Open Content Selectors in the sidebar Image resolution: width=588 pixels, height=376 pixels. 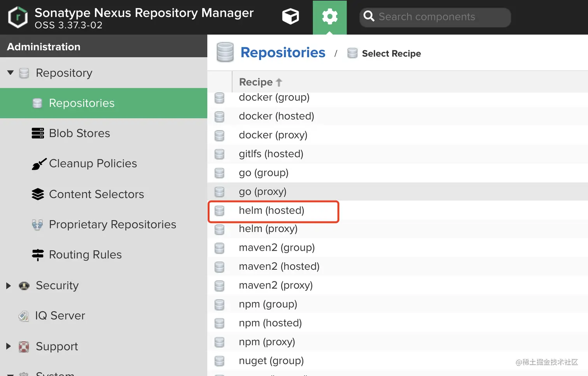(103, 194)
